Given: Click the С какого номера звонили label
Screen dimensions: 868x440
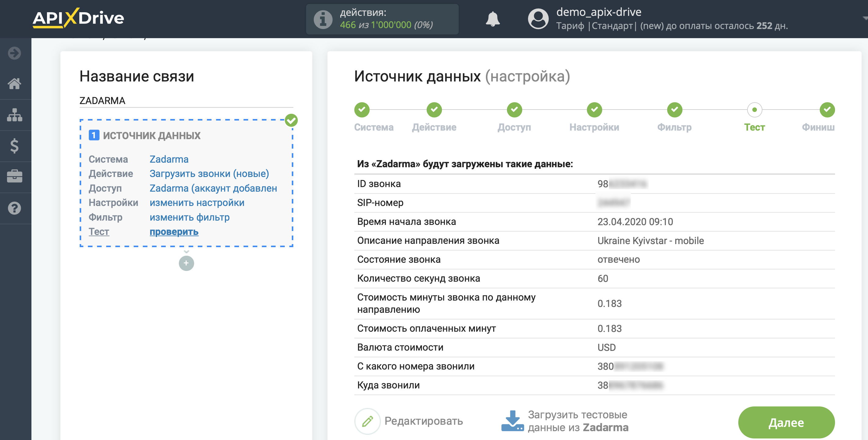Looking at the screenshot, I should 415,366.
